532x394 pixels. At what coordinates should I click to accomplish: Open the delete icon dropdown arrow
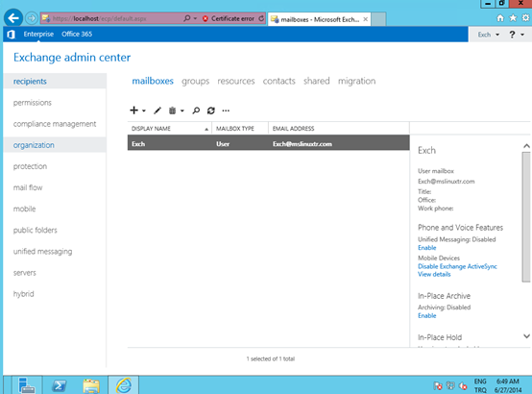pyautogui.click(x=182, y=111)
